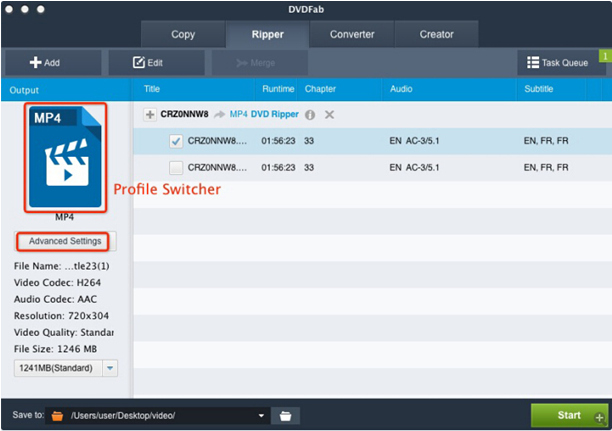Image resolution: width=612 pixels, height=431 pixels.
Task: Click the plus icon on the Start button
Action: (x=600, y=418)
